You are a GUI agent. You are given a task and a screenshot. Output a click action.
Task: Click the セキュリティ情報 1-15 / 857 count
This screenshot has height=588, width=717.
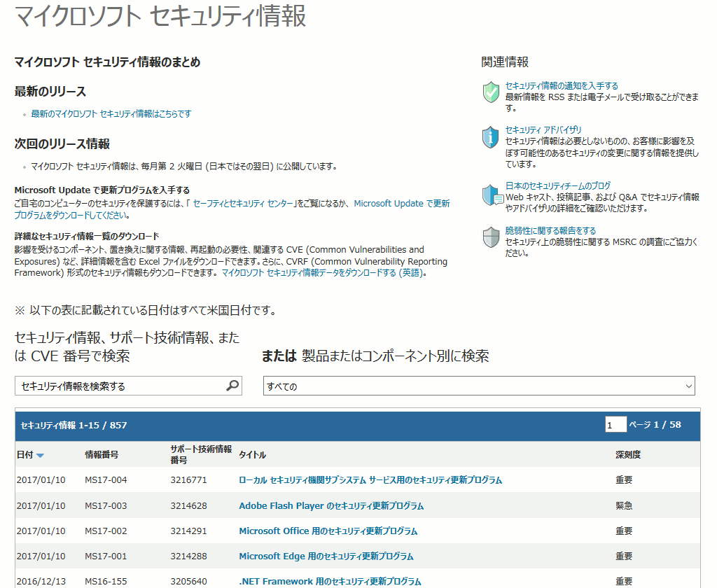74,425
